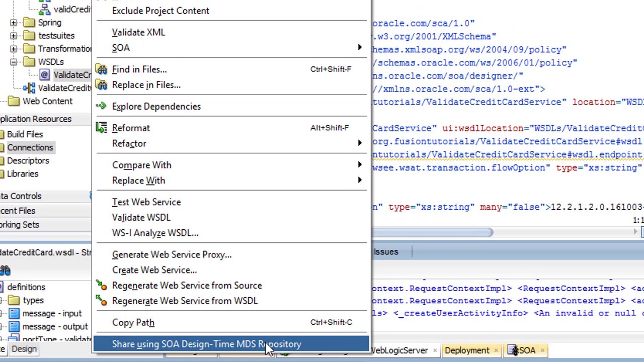The width and height of the screenshot is (644, 362).
Task: Select Test Web Service
Action: coord(146,202)
